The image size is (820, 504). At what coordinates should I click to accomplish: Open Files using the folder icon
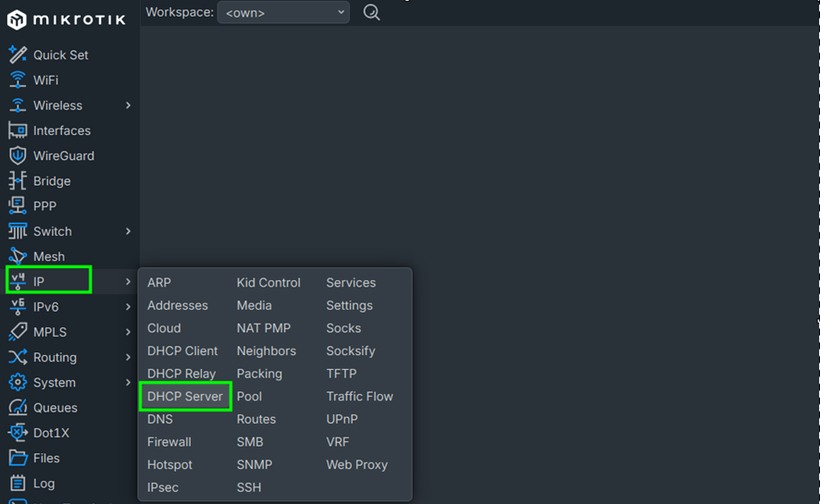coord(18,458)
